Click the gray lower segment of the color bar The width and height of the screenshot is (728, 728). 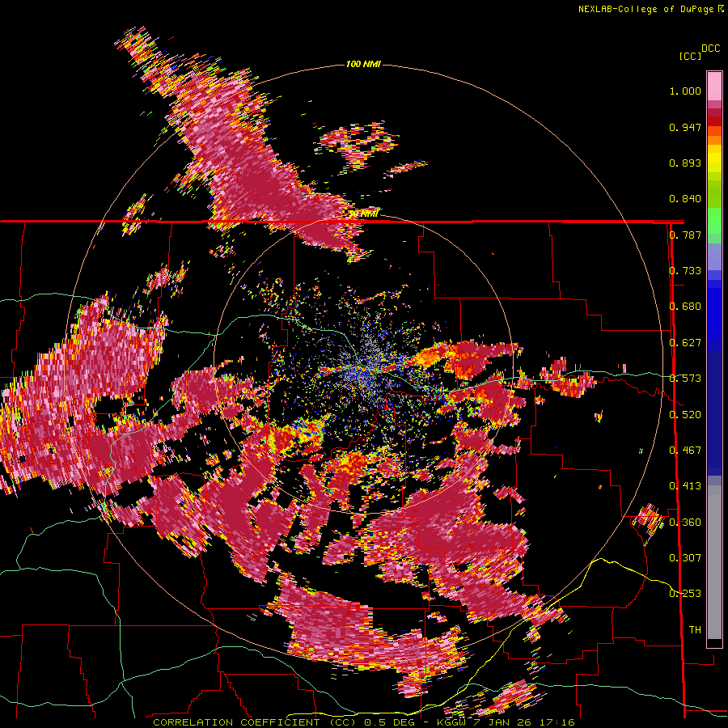[714, 562]
